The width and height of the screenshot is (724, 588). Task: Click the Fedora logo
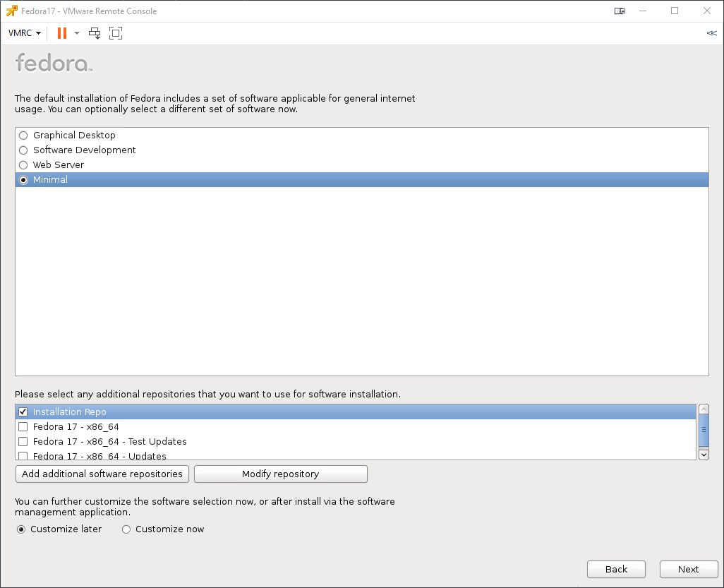point(54,64)
